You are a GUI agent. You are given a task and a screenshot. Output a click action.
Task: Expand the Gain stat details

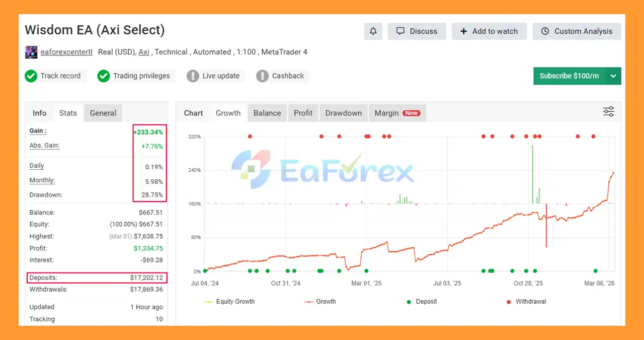38,131
